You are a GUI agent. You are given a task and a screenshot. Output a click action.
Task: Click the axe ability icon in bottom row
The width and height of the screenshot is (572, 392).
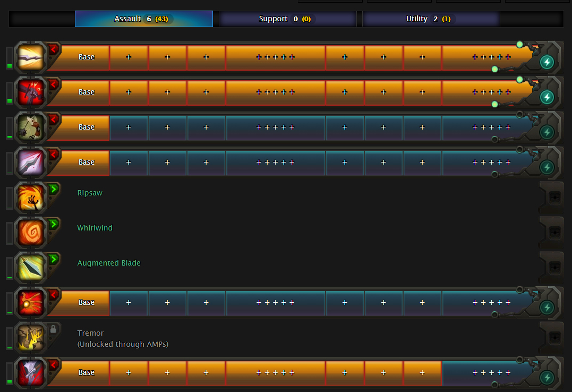point(28,372)
